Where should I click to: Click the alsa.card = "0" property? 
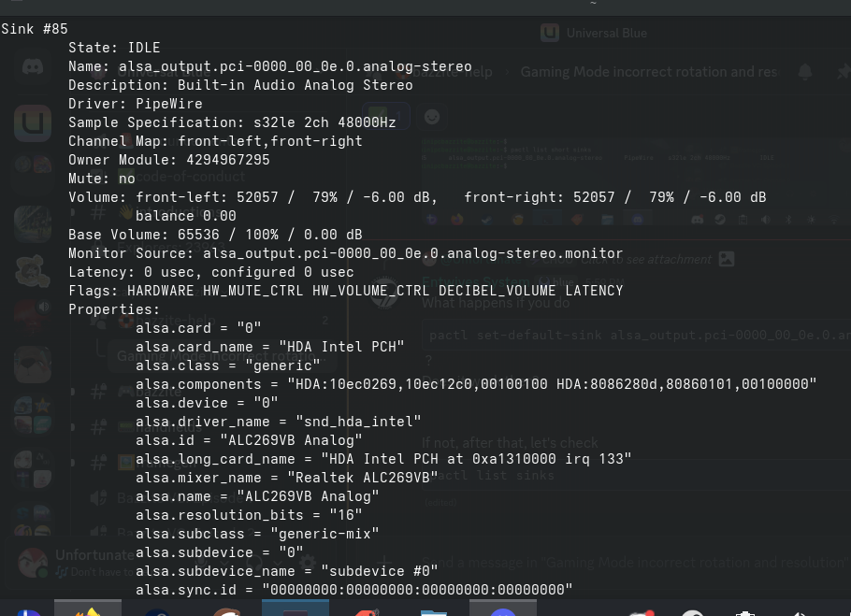tap(198, 328)
